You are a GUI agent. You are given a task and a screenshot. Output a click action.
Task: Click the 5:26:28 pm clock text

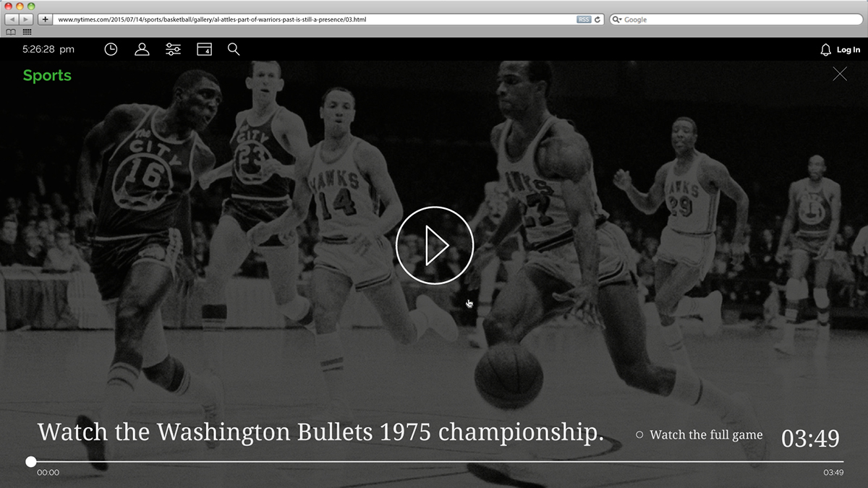48,49
